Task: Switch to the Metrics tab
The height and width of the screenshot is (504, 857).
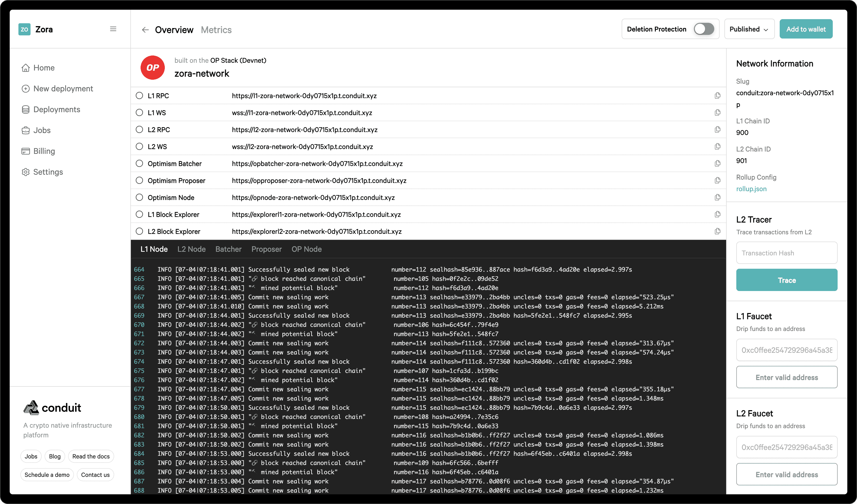Action: click(216, 30)
